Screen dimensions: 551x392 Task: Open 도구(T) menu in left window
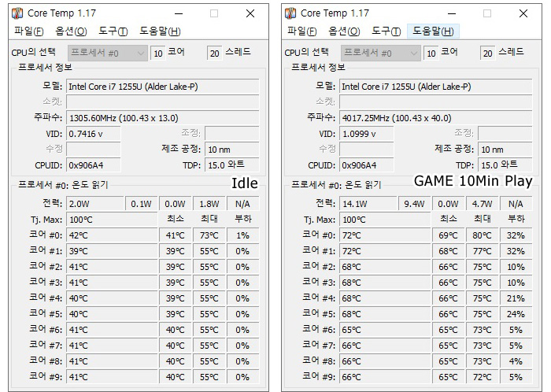[113, 31]
